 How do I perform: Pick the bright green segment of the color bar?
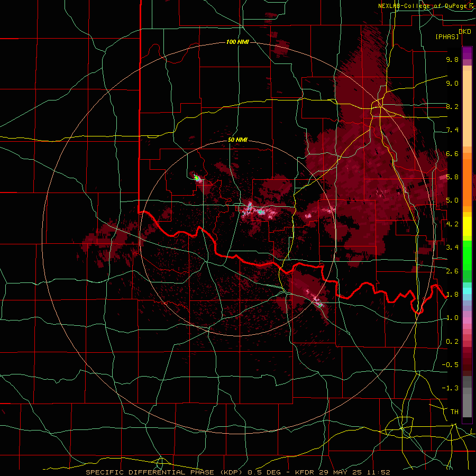pyautogui.click(x=467, y=255)
